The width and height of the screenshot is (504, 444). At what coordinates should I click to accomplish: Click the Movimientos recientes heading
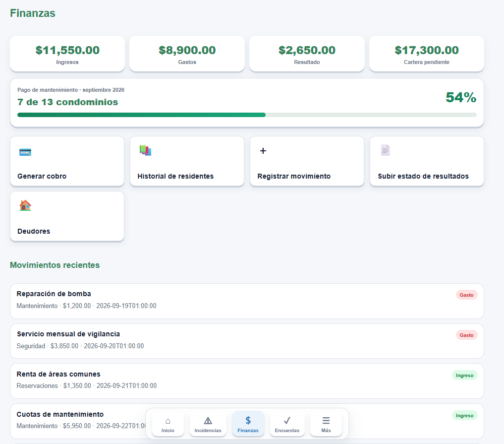[55, 265]
